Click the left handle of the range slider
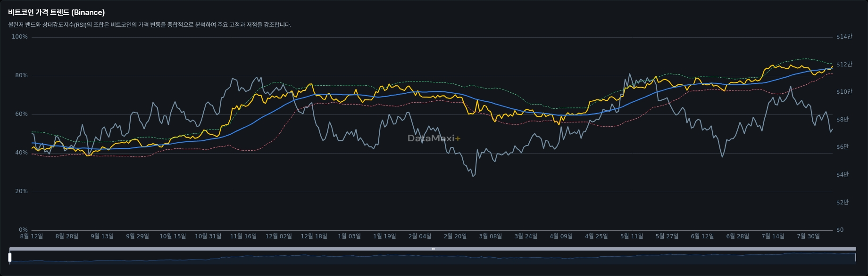This screenshot has height=276, width=868. tap(10, 258)
